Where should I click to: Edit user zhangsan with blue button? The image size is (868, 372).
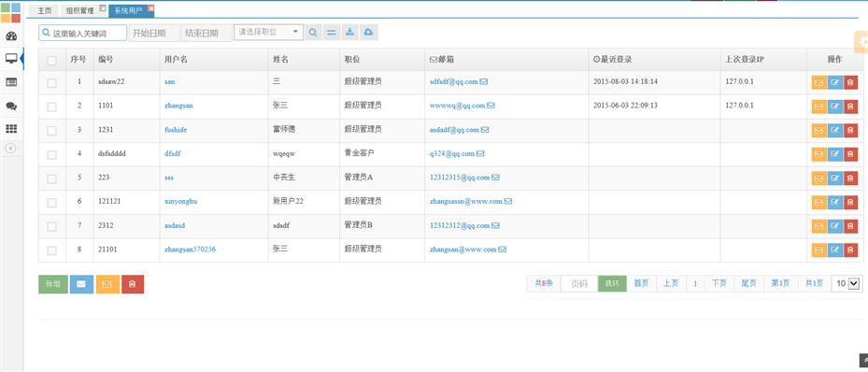[x=834, y=107]
